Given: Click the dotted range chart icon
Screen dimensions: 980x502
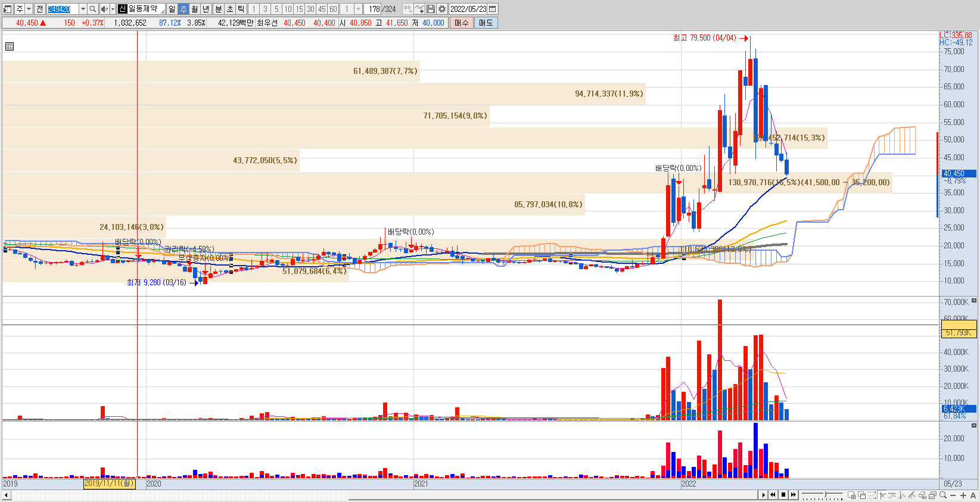Looking at the screenshot, I should coord(872,495).
